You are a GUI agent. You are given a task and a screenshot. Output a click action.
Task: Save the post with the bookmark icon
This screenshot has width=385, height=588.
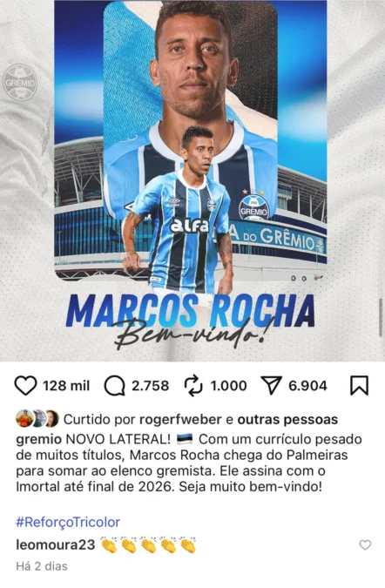[x=359, y=386]
